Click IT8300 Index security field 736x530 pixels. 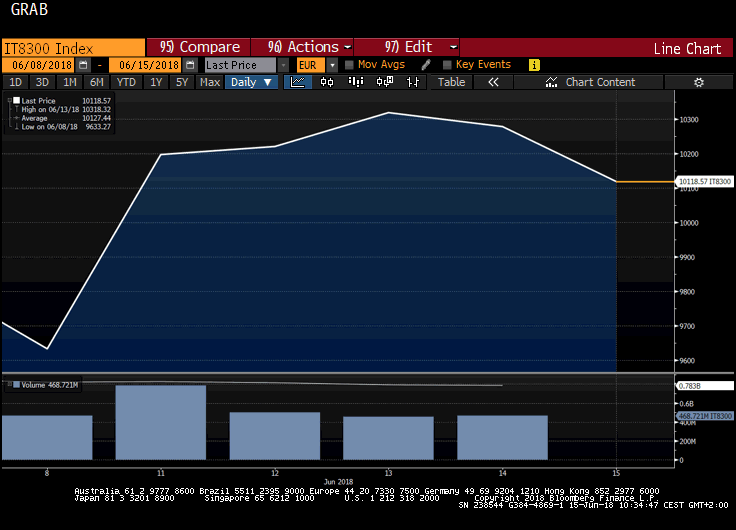pos(73,48)
